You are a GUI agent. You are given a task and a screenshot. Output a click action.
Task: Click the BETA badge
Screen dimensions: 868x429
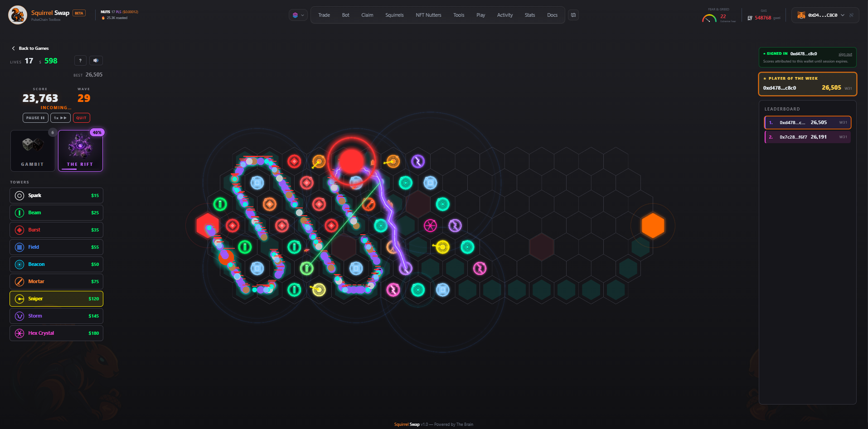[79, 13]
